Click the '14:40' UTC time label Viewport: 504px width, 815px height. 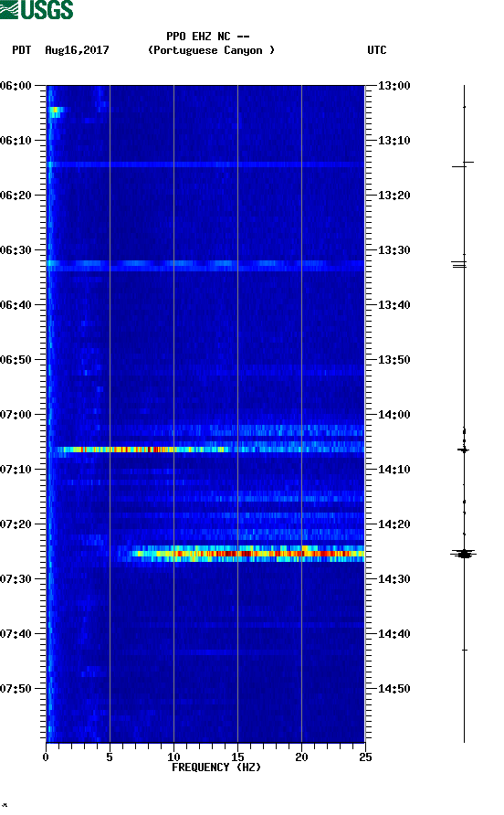point(394,633)
